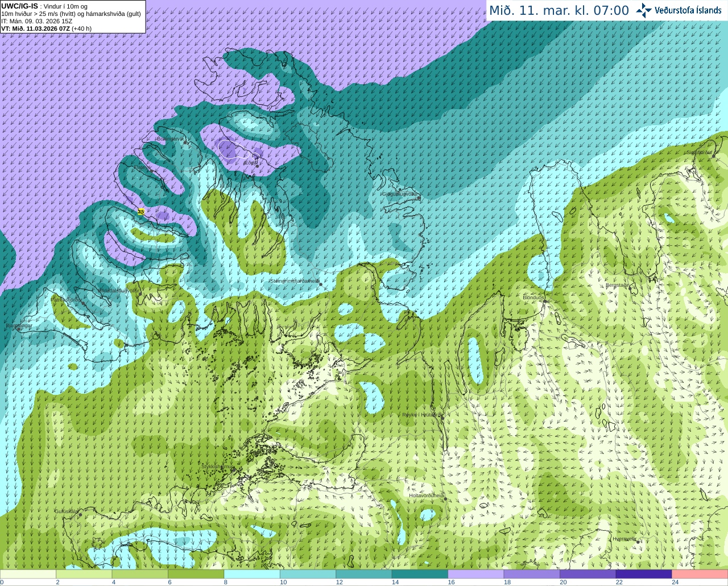Click the VT: Mið. 11.03.2026 07Z line
The image size is (728, 586).
click(x=46, y=28)
